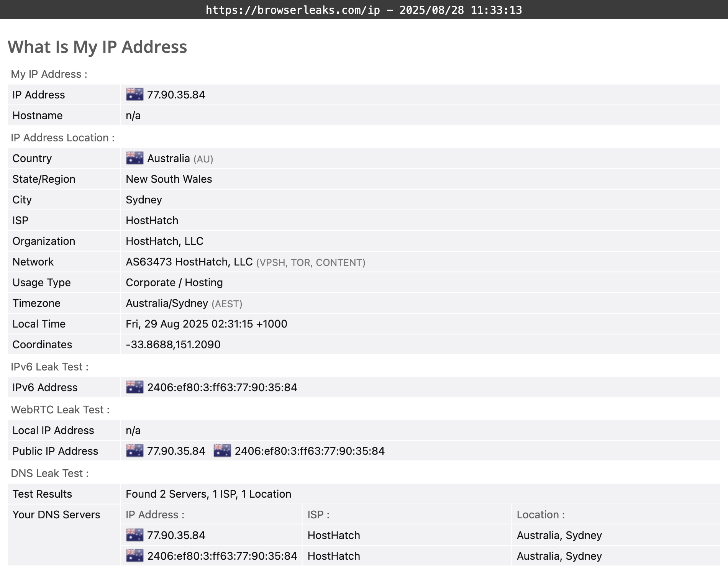
Task: Click 'HostHatch' ISP for the IPv6 DNS server
Action: coord(334,556)
